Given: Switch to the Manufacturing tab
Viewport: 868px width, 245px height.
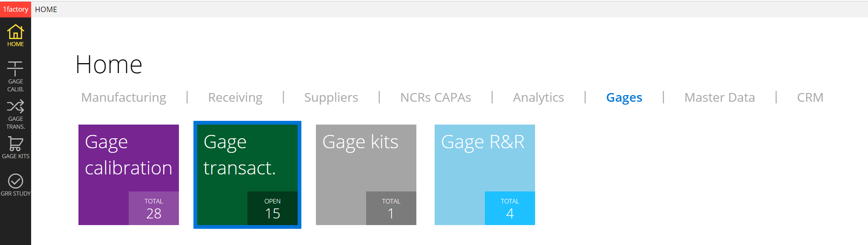Looking at the screenshot, I should [x=124, y=97].
